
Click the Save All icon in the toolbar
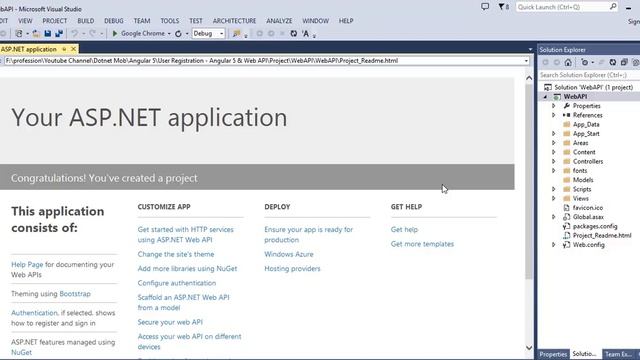point(59,33)
